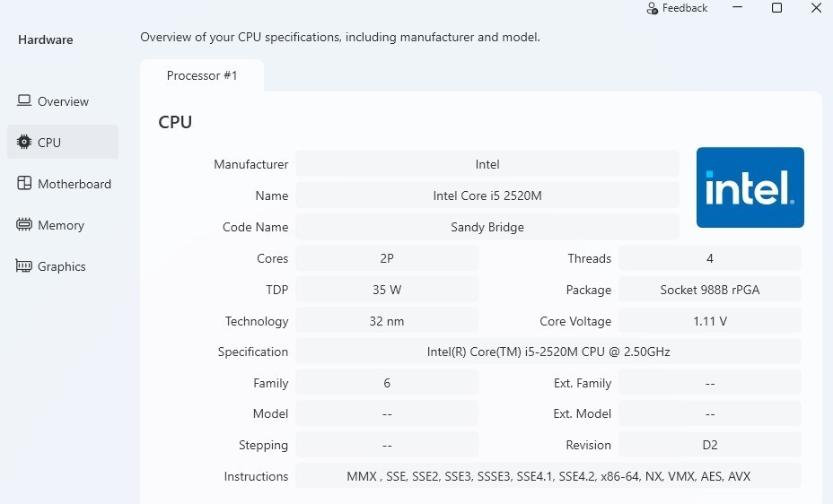Click the Motherboard layout icon
Screen dimensions: 833x504
coord(24,183)
